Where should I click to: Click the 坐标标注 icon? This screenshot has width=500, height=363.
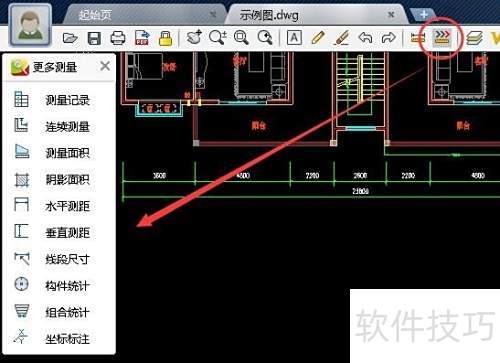[21, 337]
